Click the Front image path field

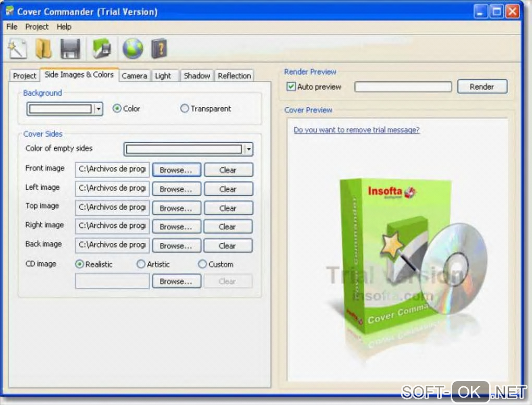[112, 169]
